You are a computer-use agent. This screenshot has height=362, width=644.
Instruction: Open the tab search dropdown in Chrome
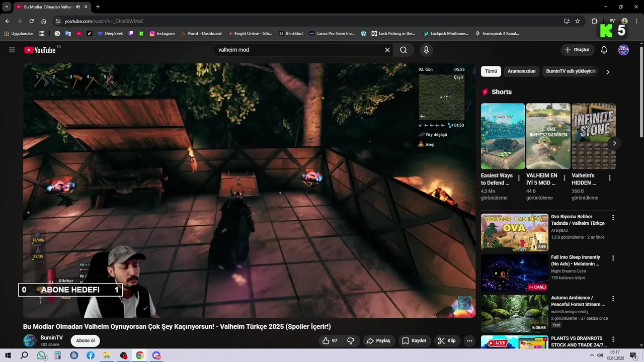(7, 7)
